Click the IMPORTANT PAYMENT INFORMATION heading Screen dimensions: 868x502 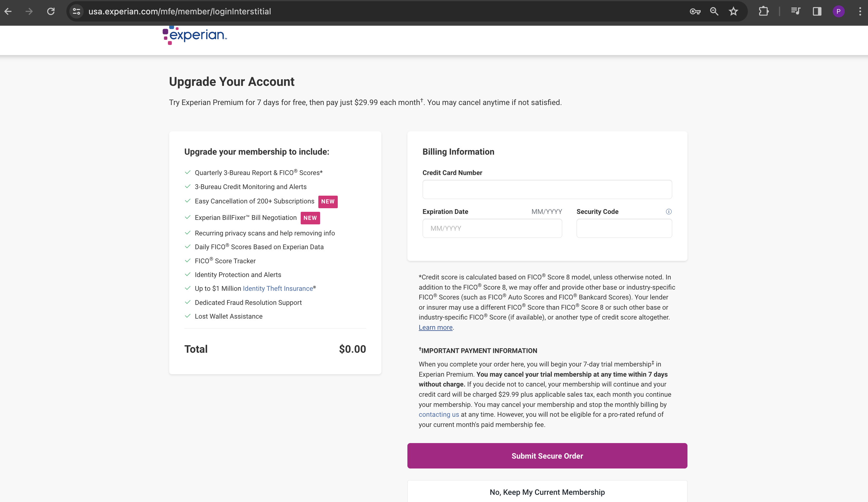click(478, 351)
